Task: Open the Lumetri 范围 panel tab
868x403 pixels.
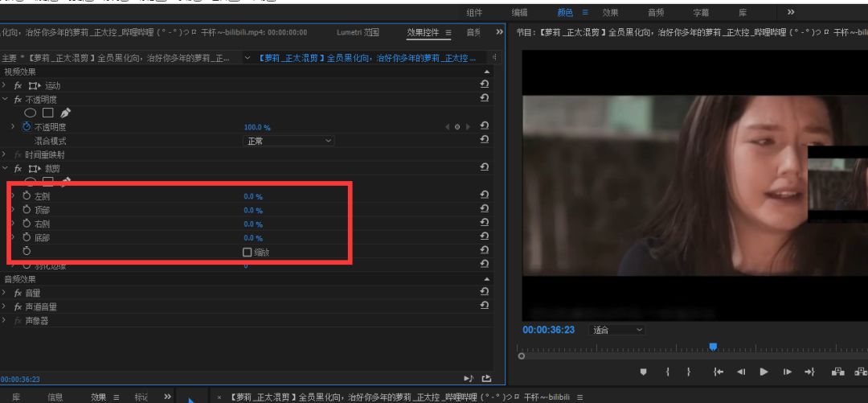Action: tap(358, 33)
